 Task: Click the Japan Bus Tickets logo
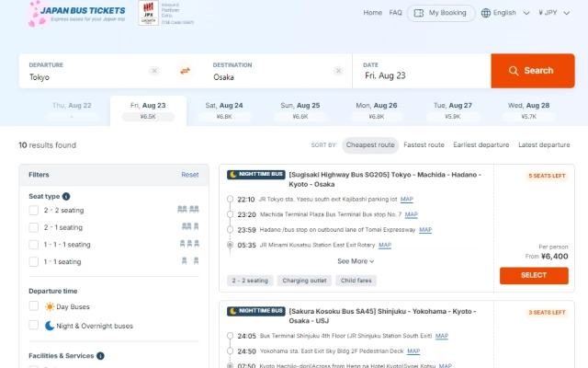(x=77, y=14)
